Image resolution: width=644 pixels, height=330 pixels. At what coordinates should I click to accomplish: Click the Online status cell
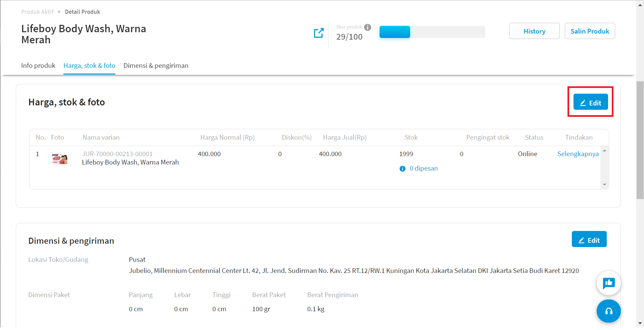point(527,154)
